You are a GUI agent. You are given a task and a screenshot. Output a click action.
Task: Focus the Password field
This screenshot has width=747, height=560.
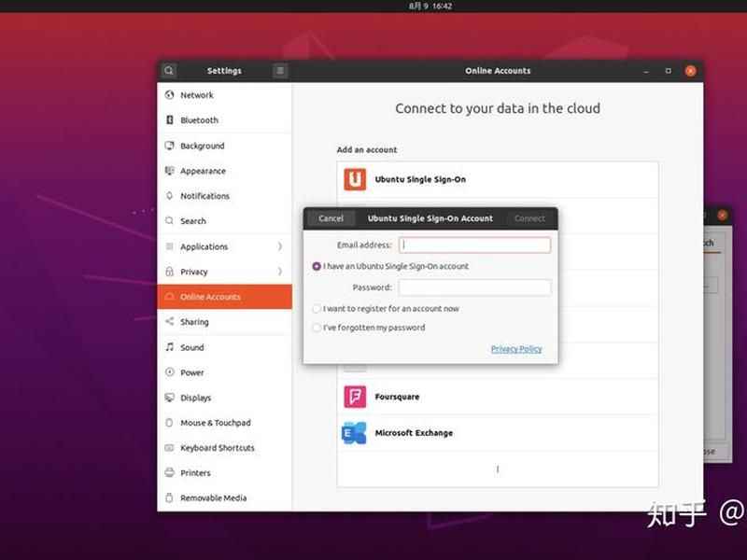(474, 287)
